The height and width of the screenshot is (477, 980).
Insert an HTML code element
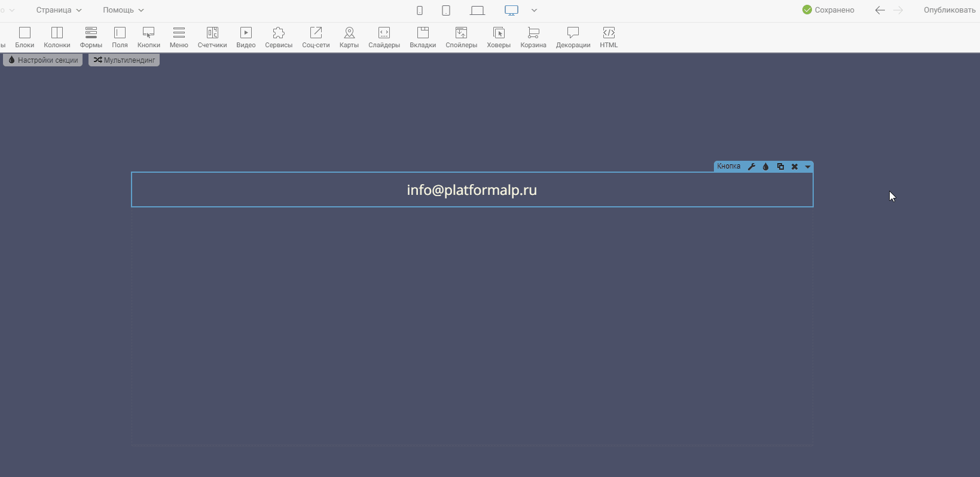pos(609,37)
